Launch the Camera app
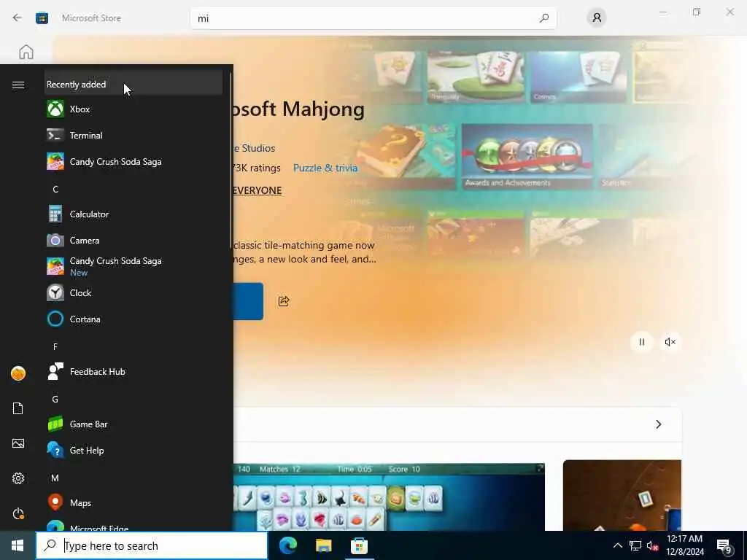Screen dimensions: 747x560 coord(133,241)
